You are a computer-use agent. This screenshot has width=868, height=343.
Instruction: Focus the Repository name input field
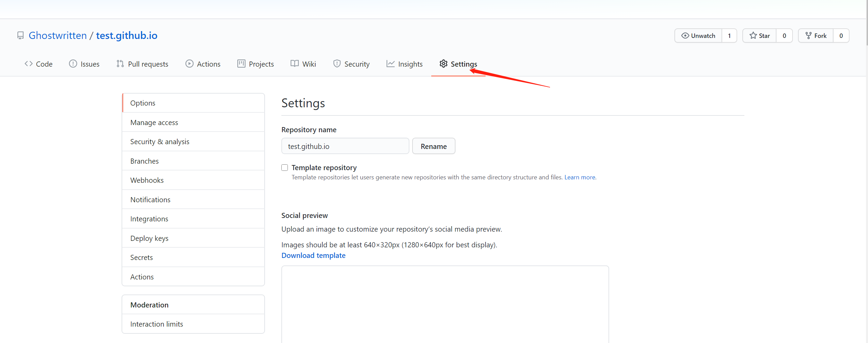pyautogui.click(x=345, y=146)
